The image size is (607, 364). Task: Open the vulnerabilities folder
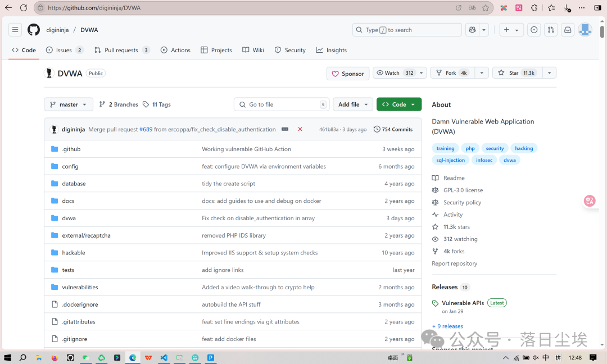80,287
